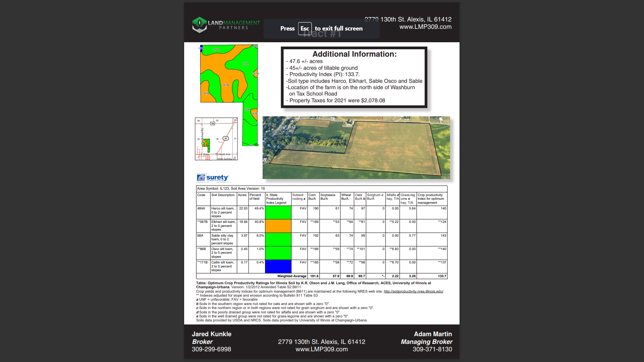
Task: Click www.LMP309.com in the page footer
Action: click(x=322, y=349)
